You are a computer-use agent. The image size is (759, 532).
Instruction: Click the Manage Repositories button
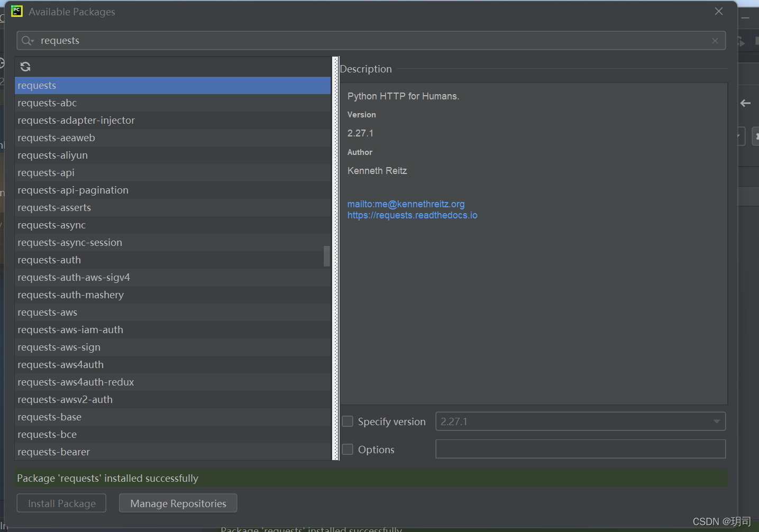(x=178, y=503)
